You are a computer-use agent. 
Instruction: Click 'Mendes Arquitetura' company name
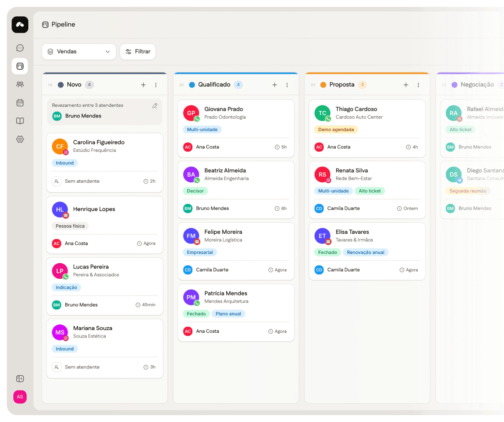click(226, 301)
